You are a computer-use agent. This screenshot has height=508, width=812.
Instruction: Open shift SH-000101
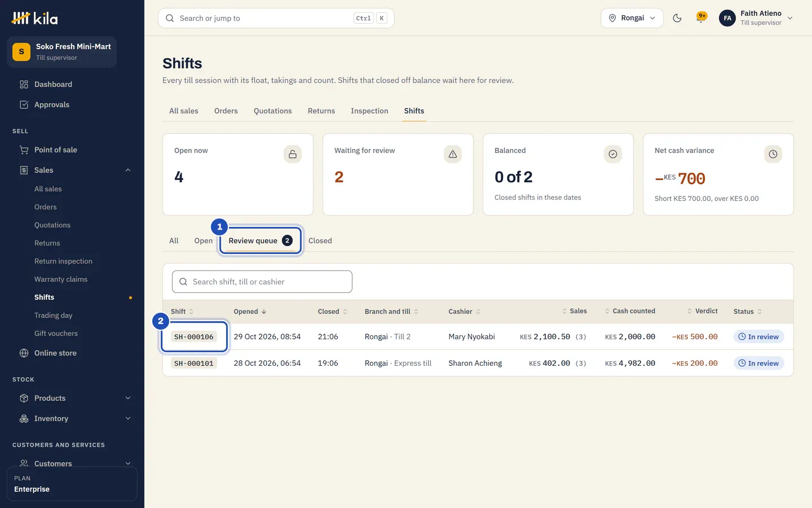tap(194, 364)
